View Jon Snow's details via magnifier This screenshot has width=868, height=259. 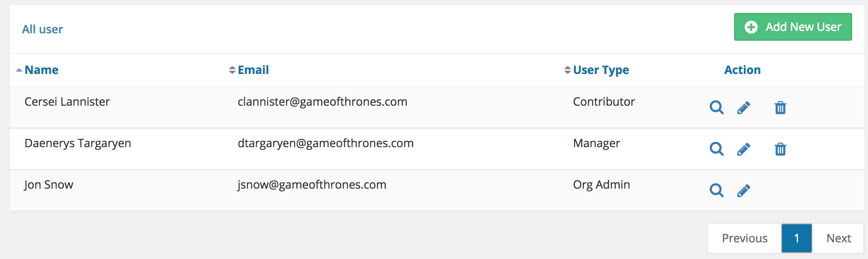[x=716, y=190]
